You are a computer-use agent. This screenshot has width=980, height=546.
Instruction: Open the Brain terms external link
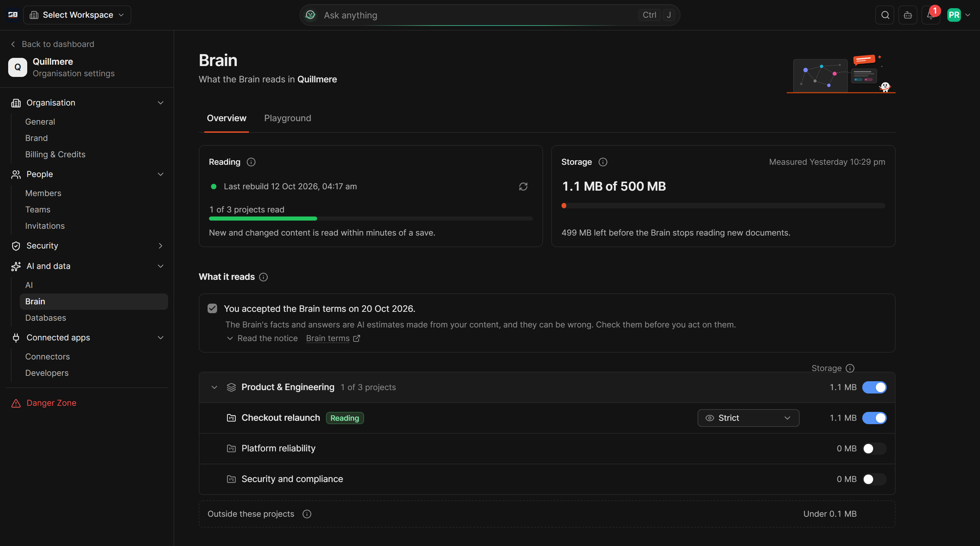tap(332, 338)
